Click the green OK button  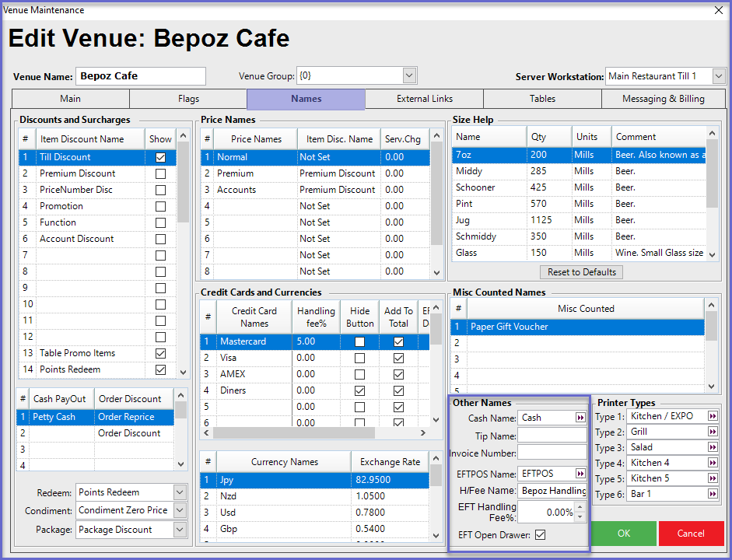pyautogui.click(x=624, y=534)
